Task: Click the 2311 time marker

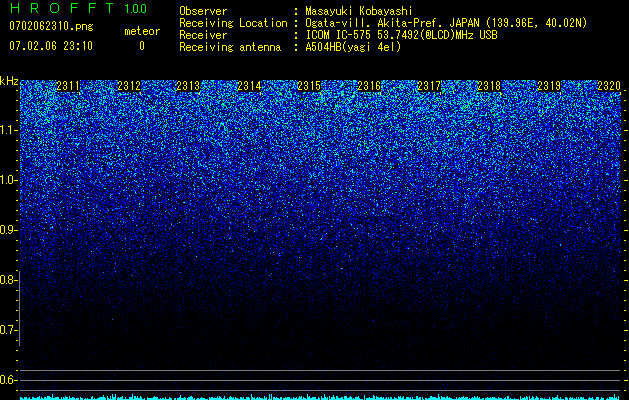Action: [68, 86]
